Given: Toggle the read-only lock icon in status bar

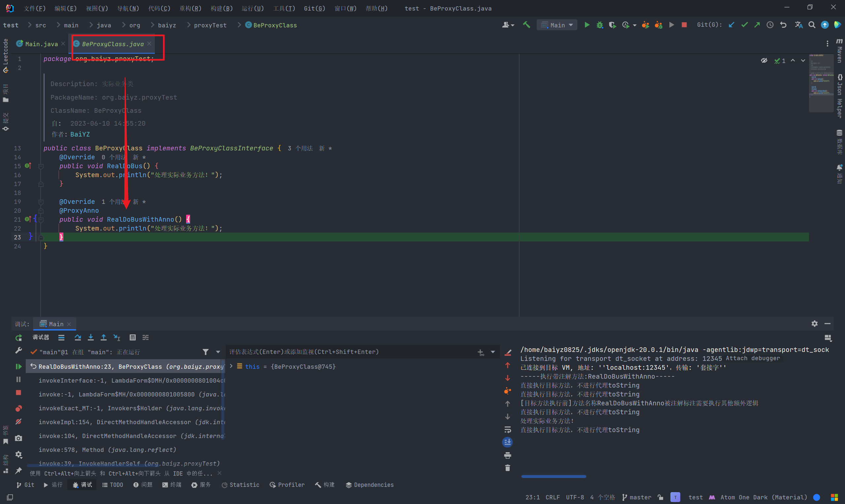Looking at the screenshot, I should coord(660,497).
